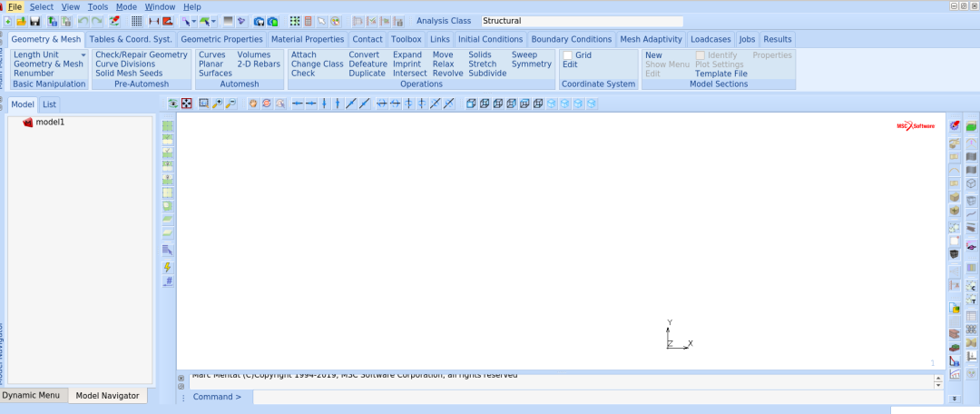The image size is (980, 414).
Task: Switch to Contact tab
Action: [367, 39]
